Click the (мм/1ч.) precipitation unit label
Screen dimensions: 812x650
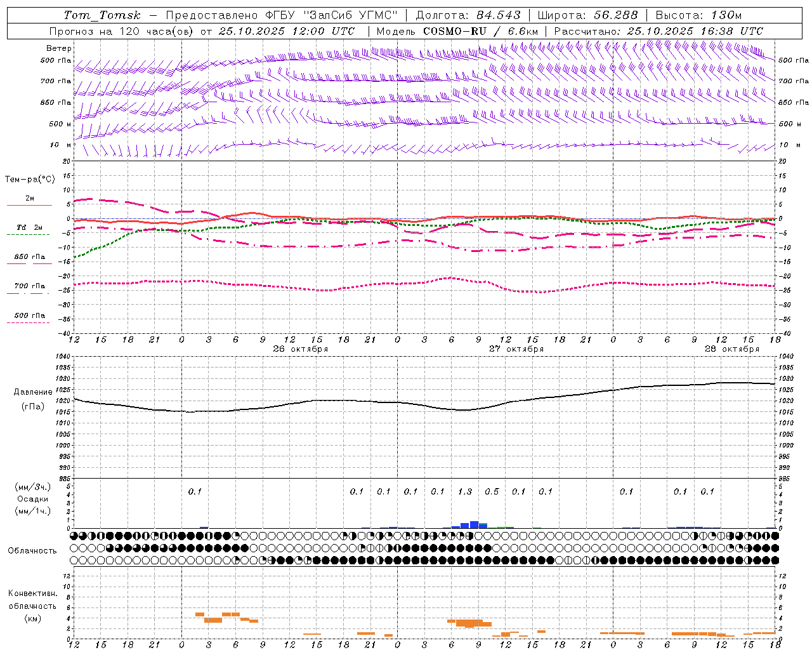pos(33,511)
